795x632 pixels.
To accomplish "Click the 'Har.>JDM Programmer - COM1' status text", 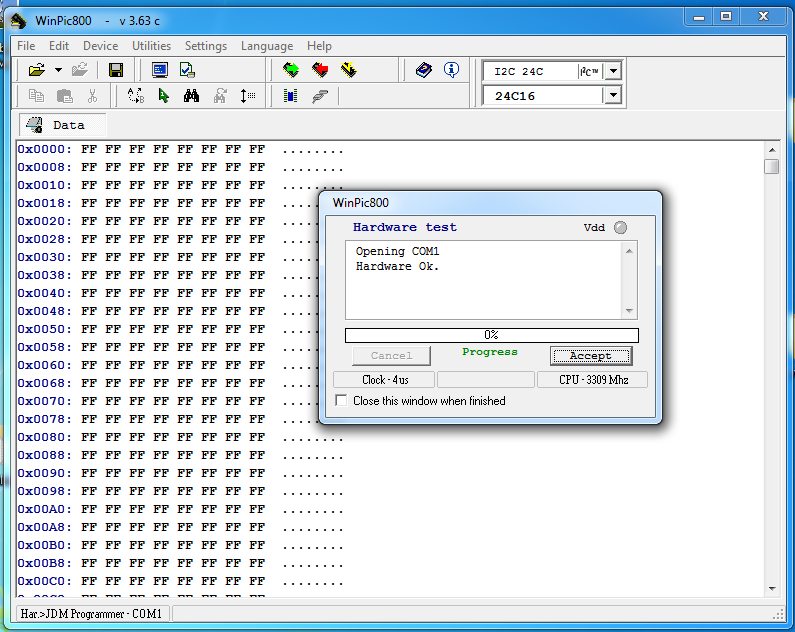I will tap(91, 614).
